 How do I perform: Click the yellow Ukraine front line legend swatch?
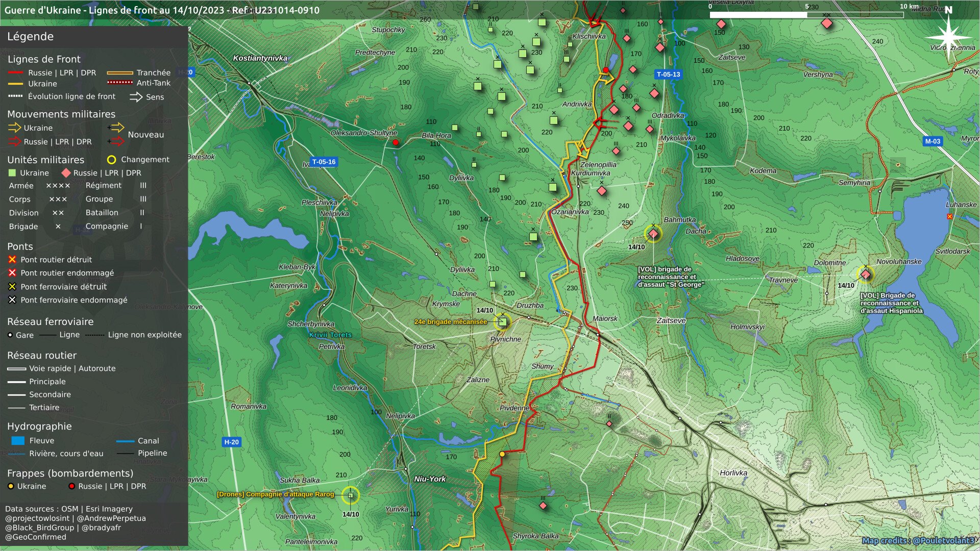(x=16, y=84)
